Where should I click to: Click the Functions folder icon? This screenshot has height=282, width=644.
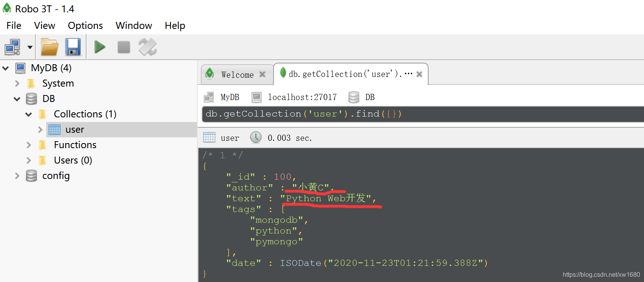(x=43, y=145)
